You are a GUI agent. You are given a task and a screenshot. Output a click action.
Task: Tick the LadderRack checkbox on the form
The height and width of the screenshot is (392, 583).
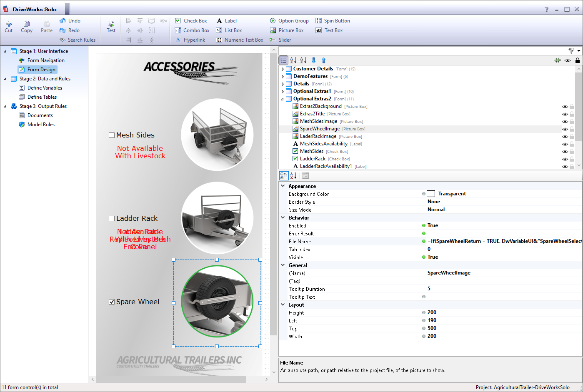(112, 218)
